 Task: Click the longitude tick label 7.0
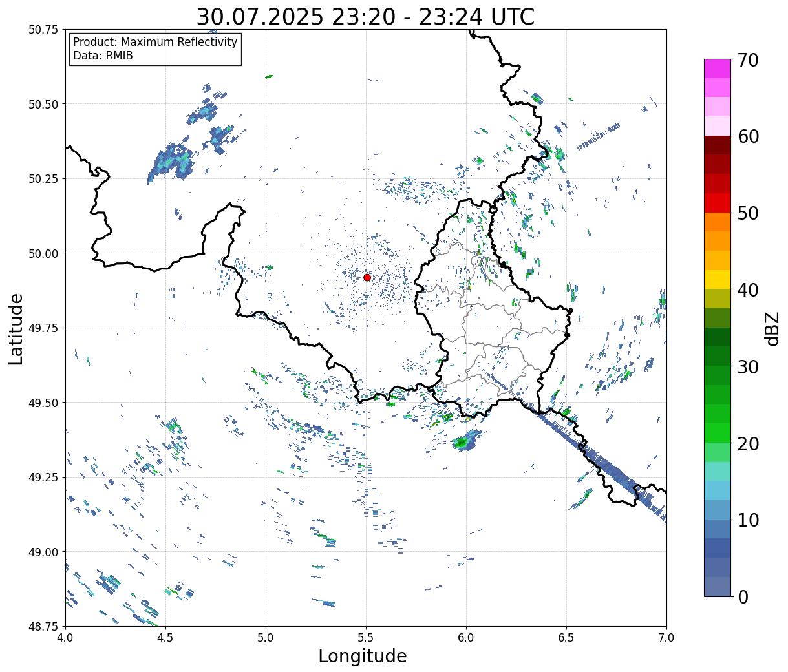pos(666,638)
